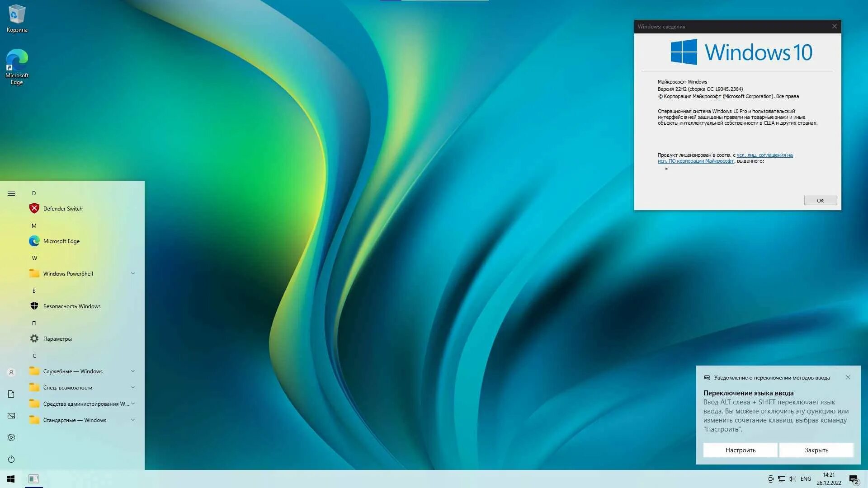868x488 pixels.
Task: Jump to letter Б section header
Action: [x=34, y=291]
